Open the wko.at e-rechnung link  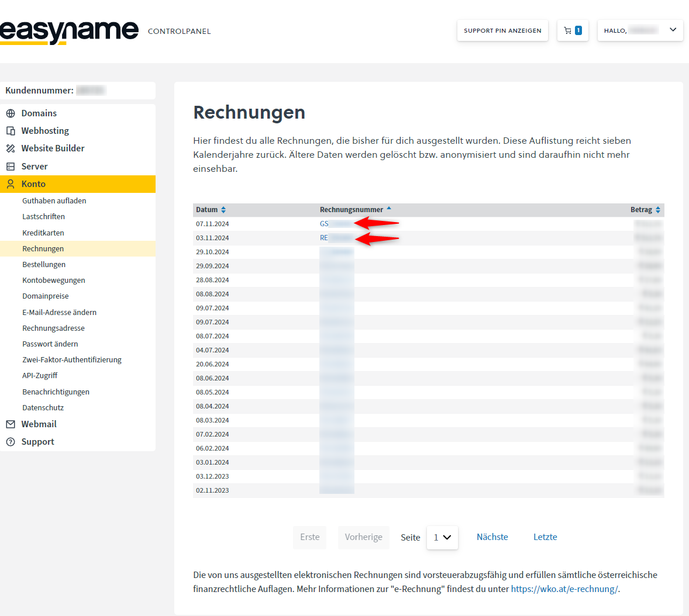click(x=564, y=589)
